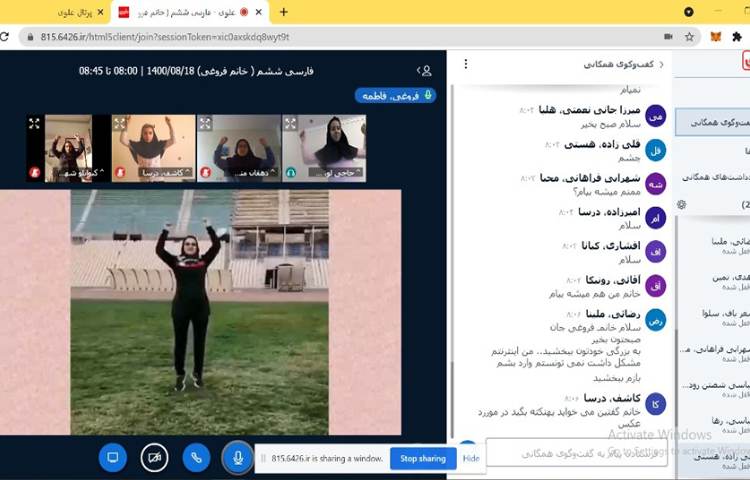Fullscreen the کاشف، درسا webcam
750x480 pixels.
[x=120, y=124]
